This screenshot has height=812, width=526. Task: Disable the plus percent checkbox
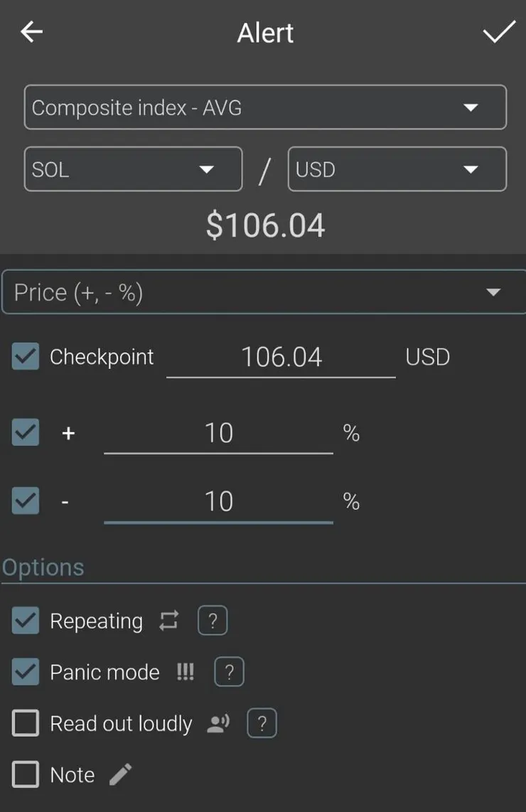(x=26, y=432)
